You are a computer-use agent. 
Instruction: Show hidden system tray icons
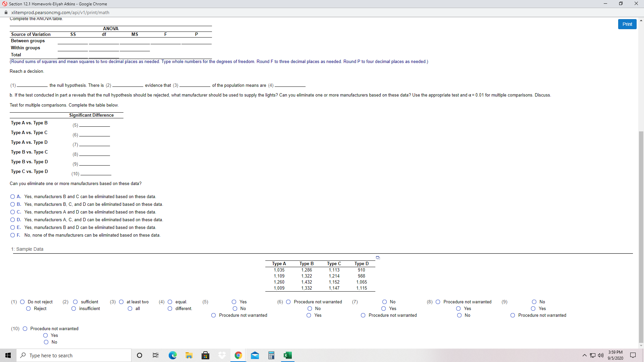click(584, 355)
